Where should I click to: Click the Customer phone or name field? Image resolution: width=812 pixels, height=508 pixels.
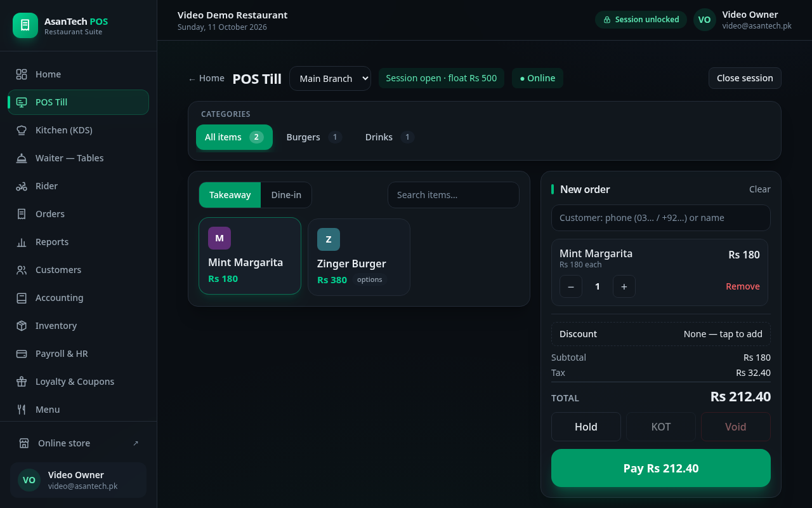661,218
